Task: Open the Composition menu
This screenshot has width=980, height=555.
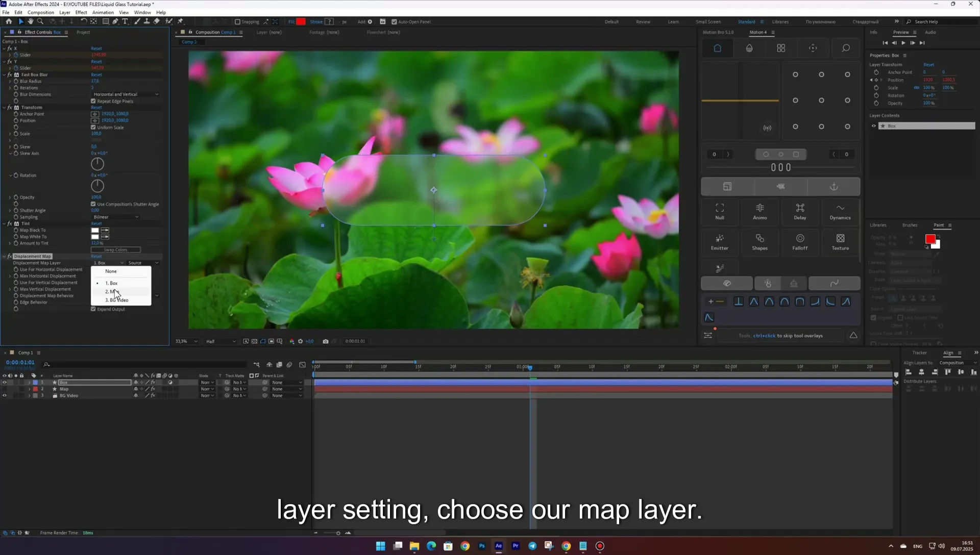Action: coord(41,12)
